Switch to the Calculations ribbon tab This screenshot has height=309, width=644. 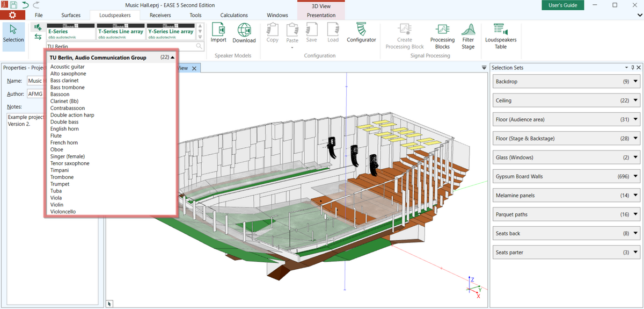click(234, 15)
